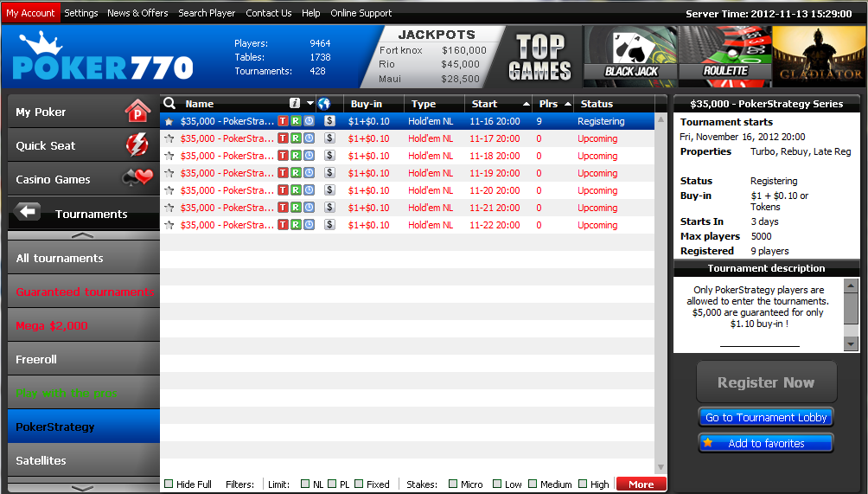This screenshot has height=494, width=868.
Task: Open My Poker home icon
Action: click(137, 112)
